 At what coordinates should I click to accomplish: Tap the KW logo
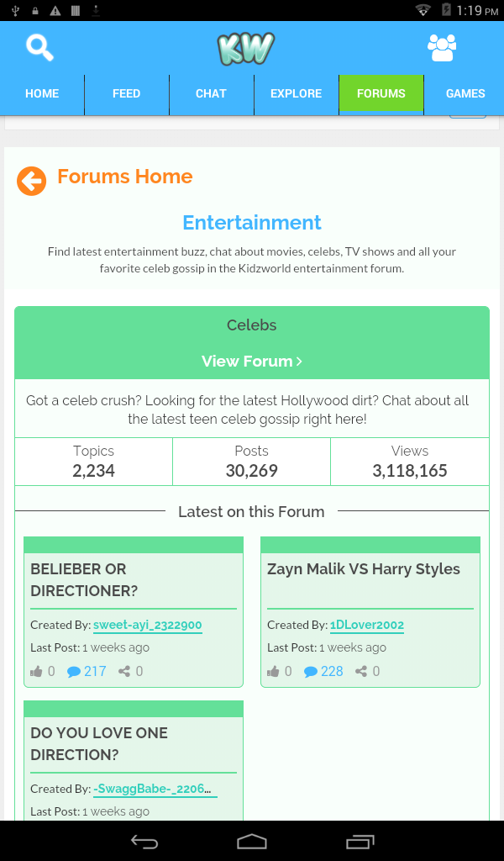(x=245, y=49)
